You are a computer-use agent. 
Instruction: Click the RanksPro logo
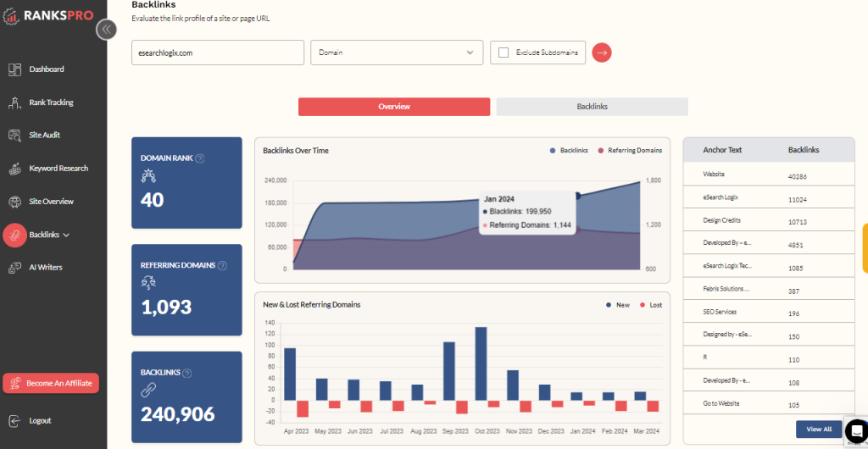47,15
